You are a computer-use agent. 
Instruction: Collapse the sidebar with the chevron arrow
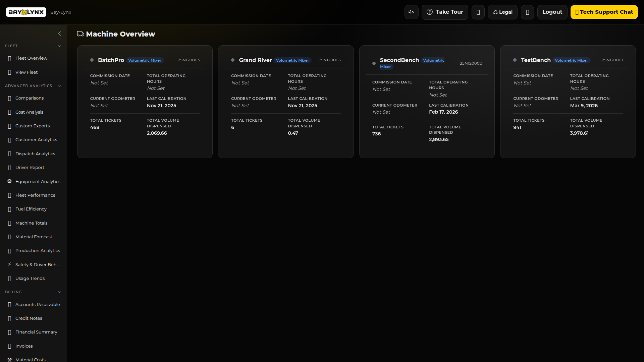(x=60, y=34)
